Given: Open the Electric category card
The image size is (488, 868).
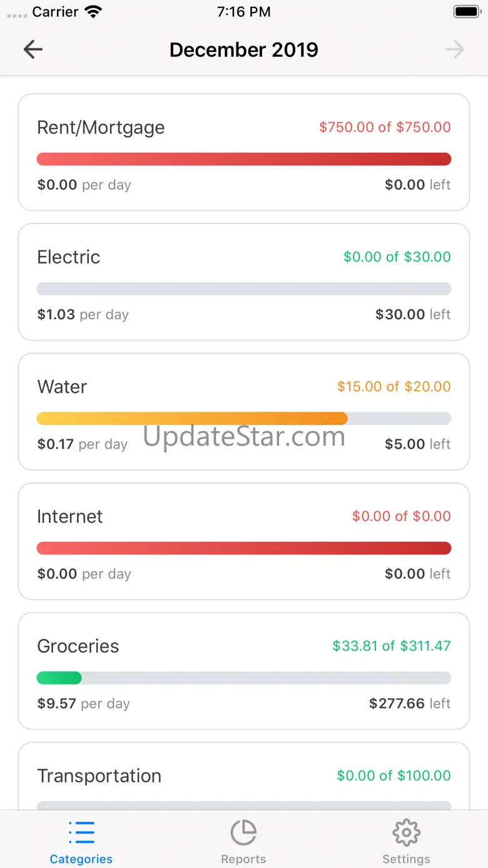Looking at the screenshot, I should click(x=244, y=282).
